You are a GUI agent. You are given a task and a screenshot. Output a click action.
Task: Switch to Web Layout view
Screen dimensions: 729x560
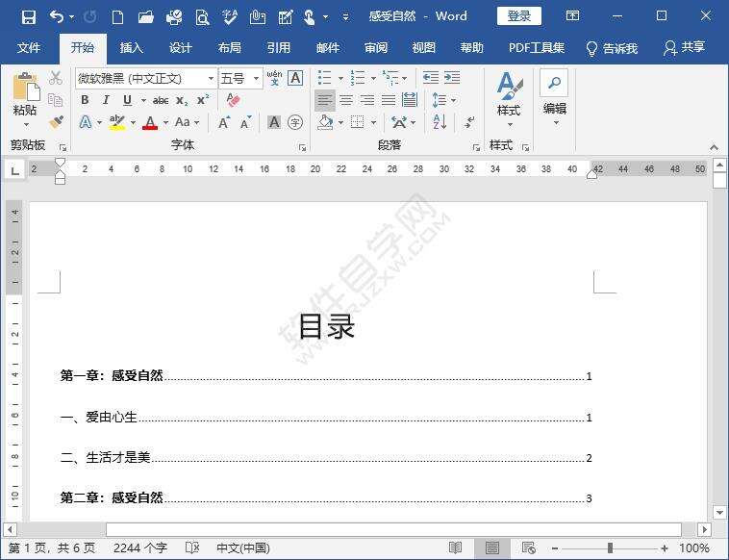click(529, 547)
